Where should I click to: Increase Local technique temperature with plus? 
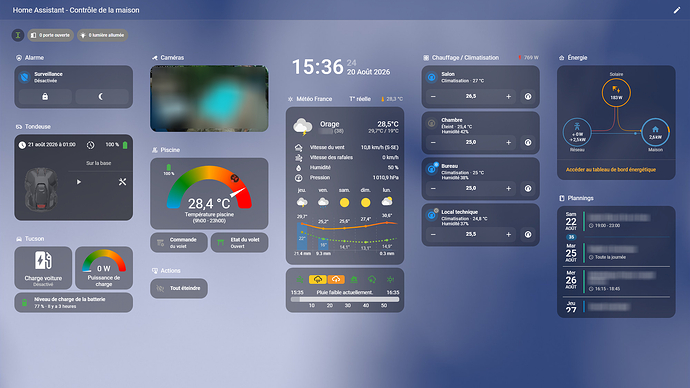click(x=508, y=234)
